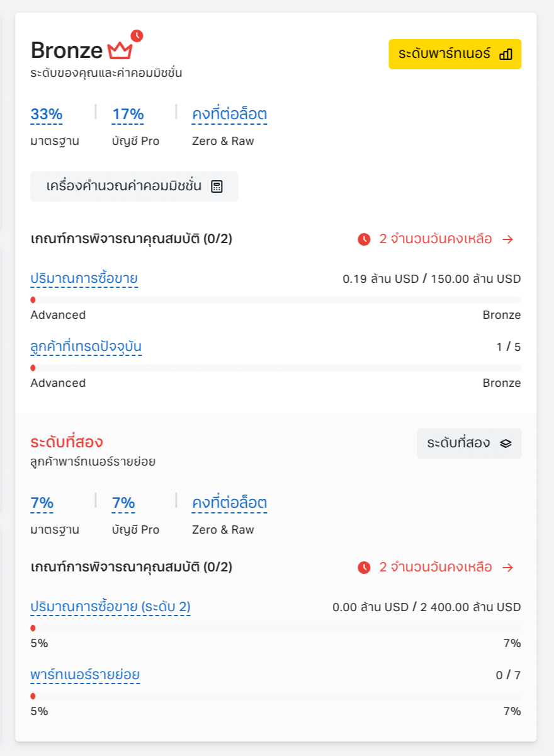
Task: Click the red clock badge near crown
Action: [x=137, y=35]
